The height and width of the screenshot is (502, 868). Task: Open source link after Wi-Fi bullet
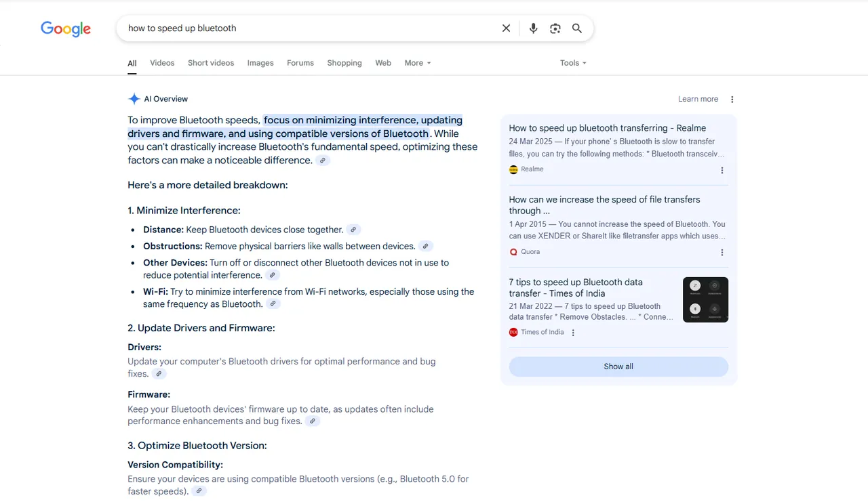click(273, 304)
